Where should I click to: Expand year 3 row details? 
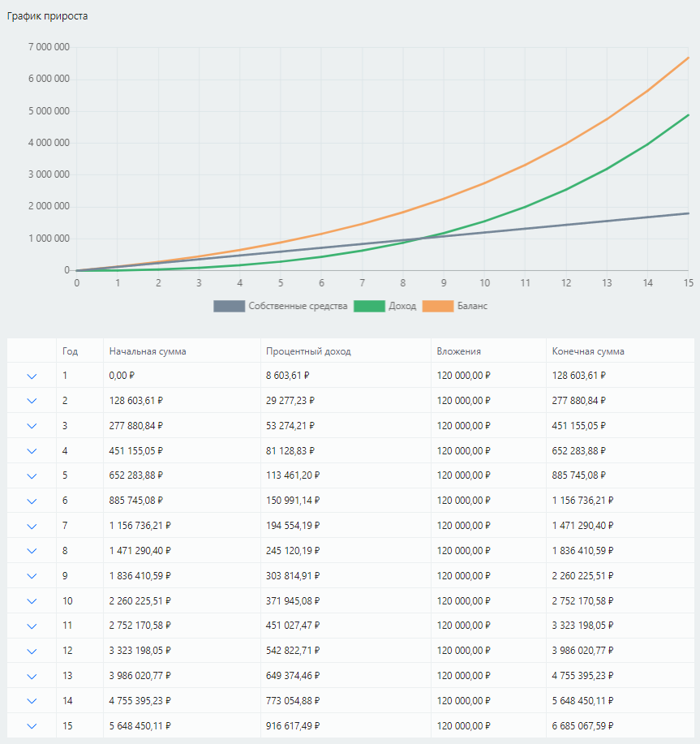click(32, 426)
